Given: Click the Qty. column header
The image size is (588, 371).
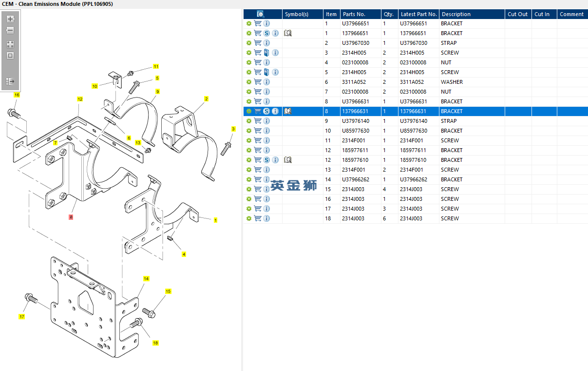Looking at the screenshot, I should point(389,14).
